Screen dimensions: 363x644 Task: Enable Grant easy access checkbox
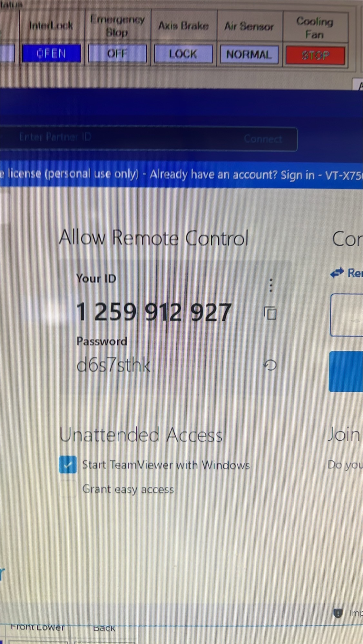tap(68, 489)
